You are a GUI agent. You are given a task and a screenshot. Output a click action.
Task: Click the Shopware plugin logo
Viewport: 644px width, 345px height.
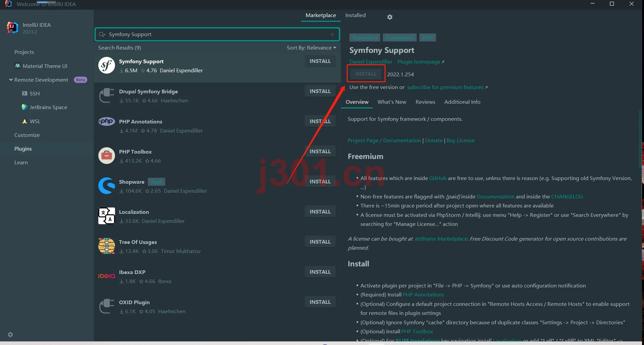point(107,186)
